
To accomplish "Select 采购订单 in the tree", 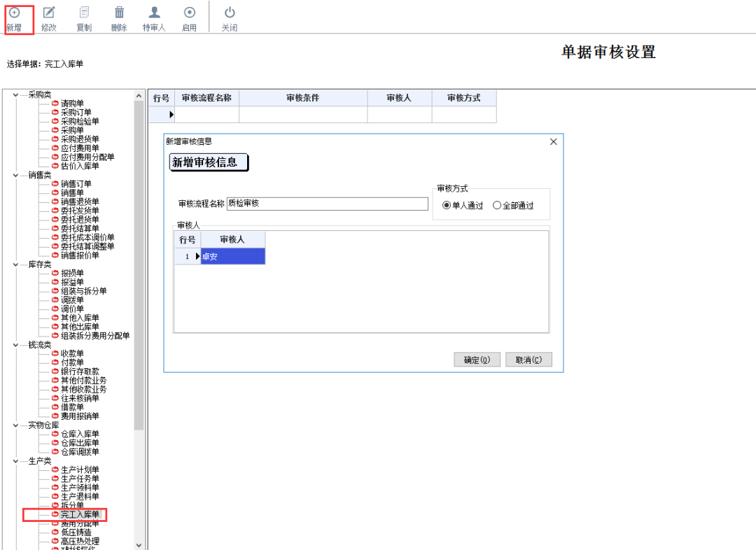I will click(76, 113).
